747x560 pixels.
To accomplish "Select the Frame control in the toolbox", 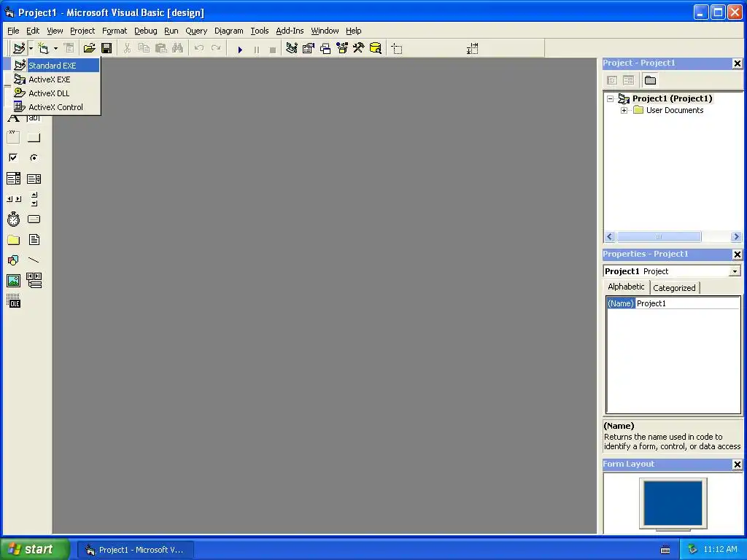I will click(13, 137).
